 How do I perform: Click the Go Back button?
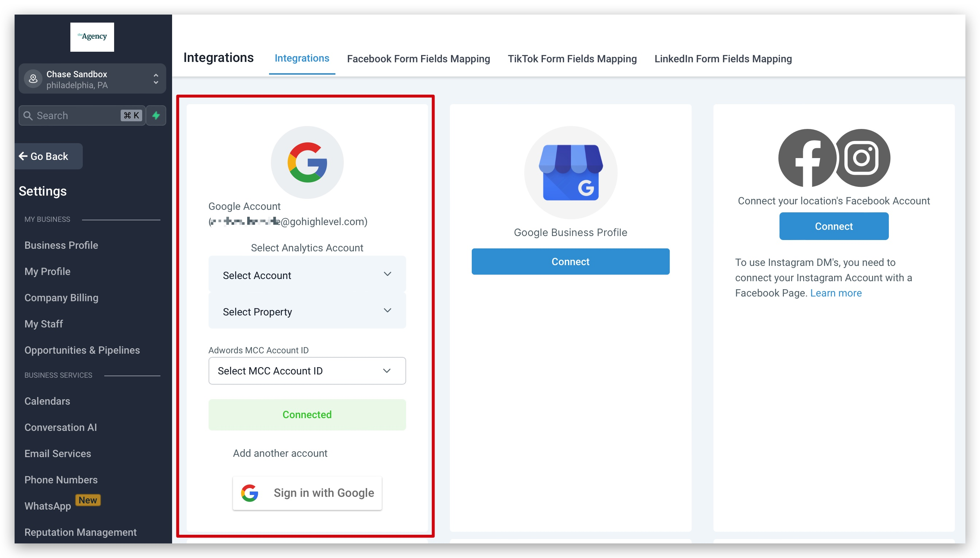click(44, 156)
